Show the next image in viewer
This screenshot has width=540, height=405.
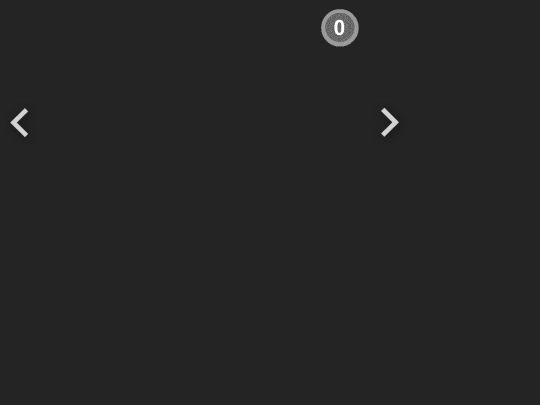(x=390, y=122)
